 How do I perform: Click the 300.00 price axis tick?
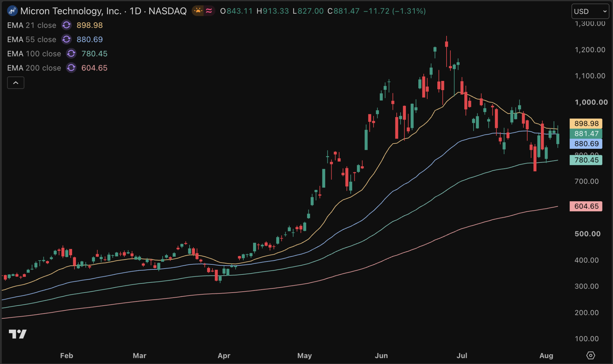click(x=587, y=286)
